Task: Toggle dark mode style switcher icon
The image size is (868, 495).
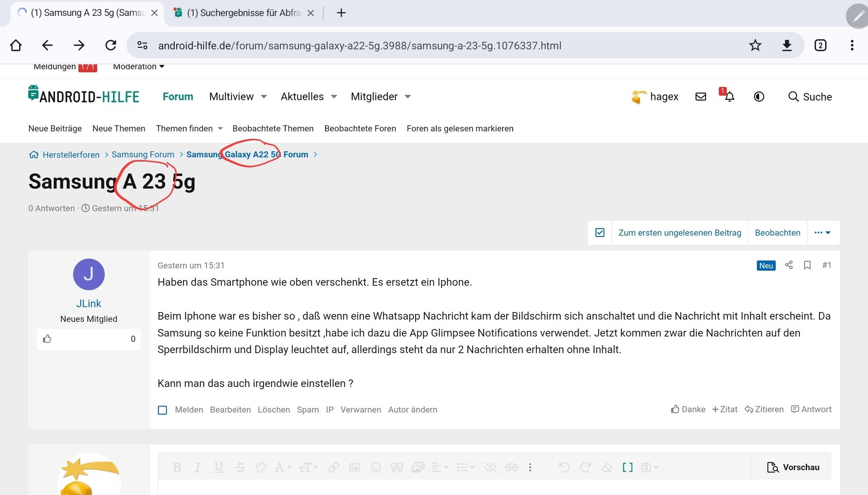Action: (x=759, y=97)
